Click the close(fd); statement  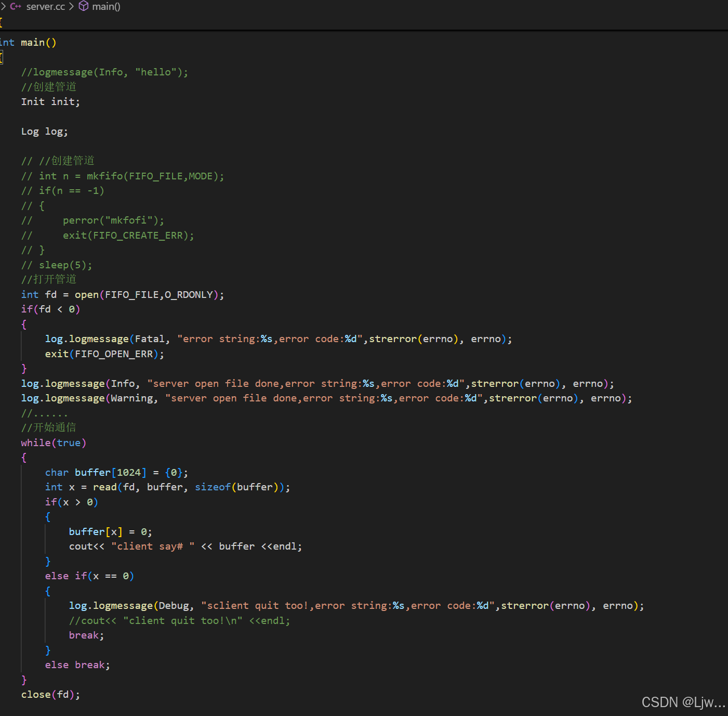click(x=50, y=695)
